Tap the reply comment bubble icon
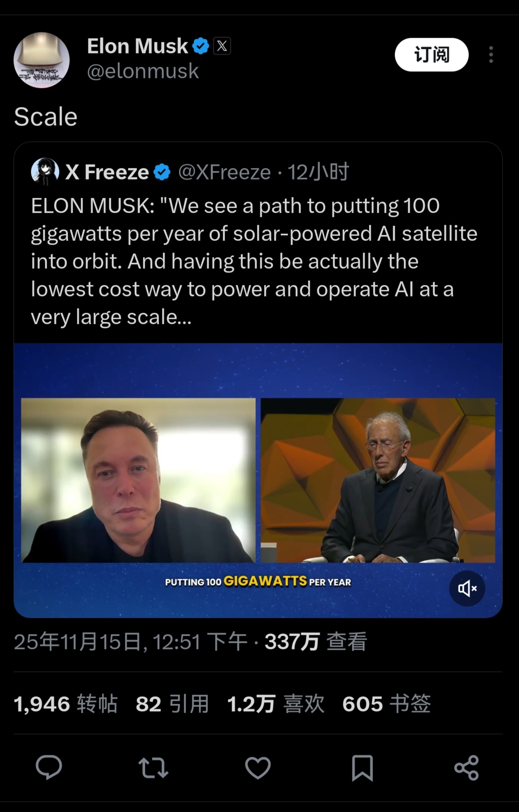 [x=49, y=767]
